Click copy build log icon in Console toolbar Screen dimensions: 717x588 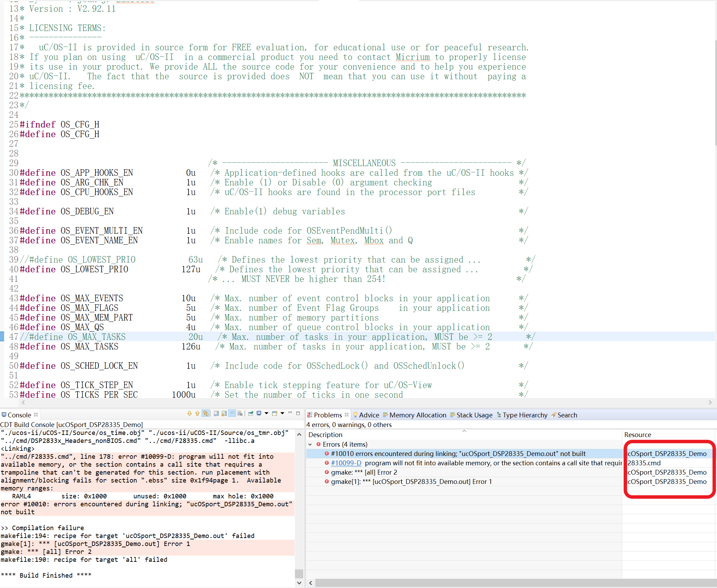[216, 414]
